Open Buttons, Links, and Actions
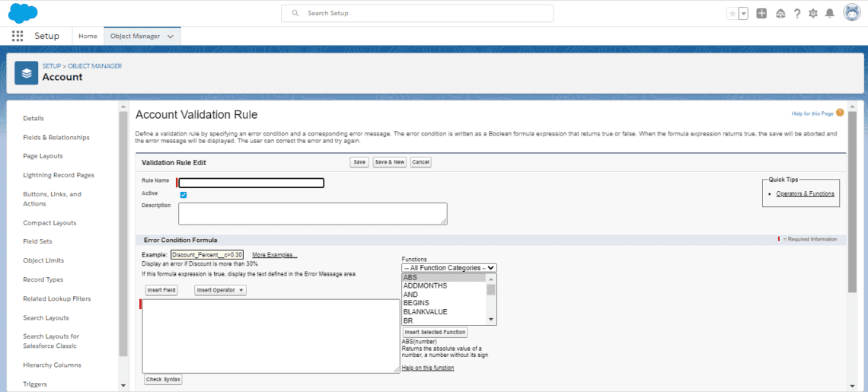 [52, 199]
